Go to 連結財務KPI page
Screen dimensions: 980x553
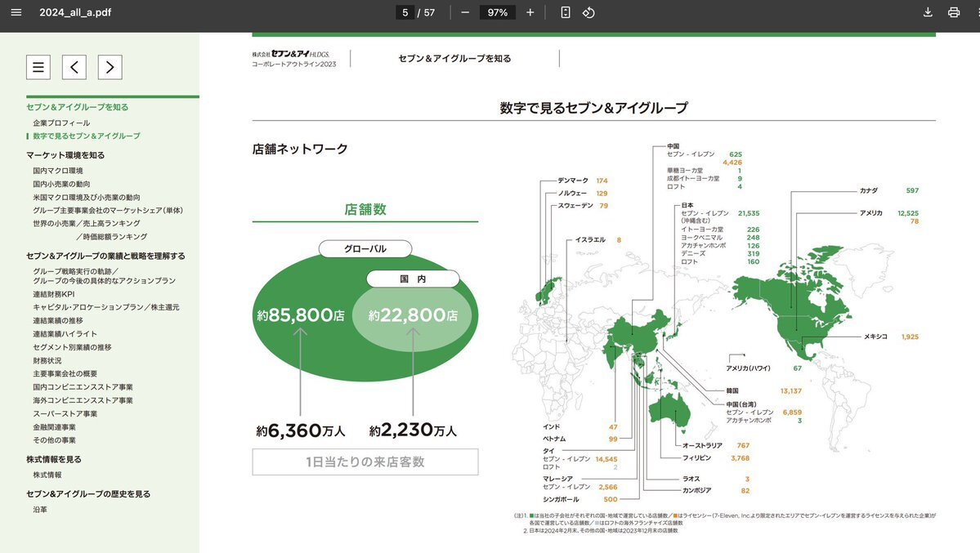[54, 294]
